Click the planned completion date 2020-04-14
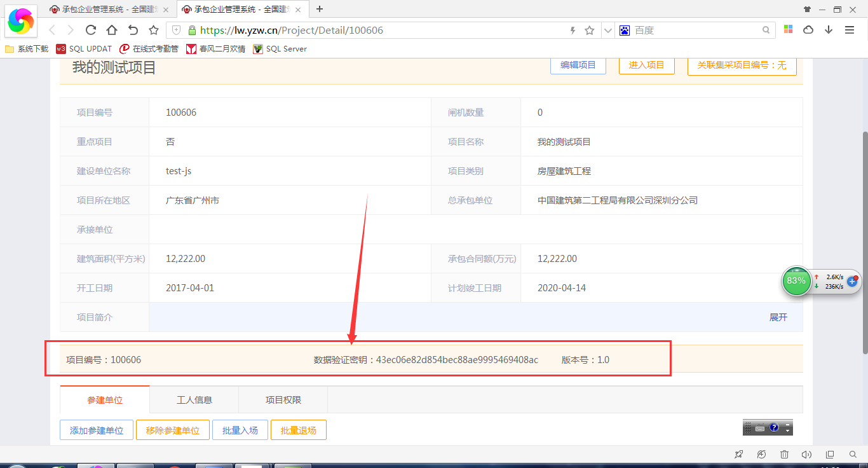 click(x=562, y=288)
